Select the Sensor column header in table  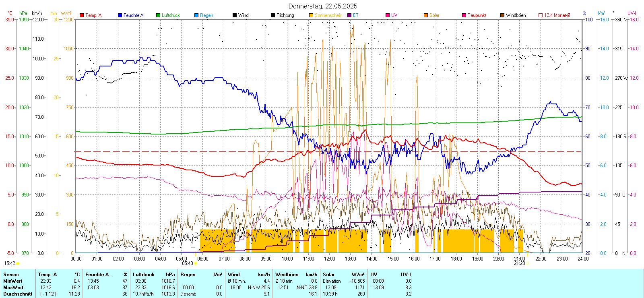click(11, 275)
